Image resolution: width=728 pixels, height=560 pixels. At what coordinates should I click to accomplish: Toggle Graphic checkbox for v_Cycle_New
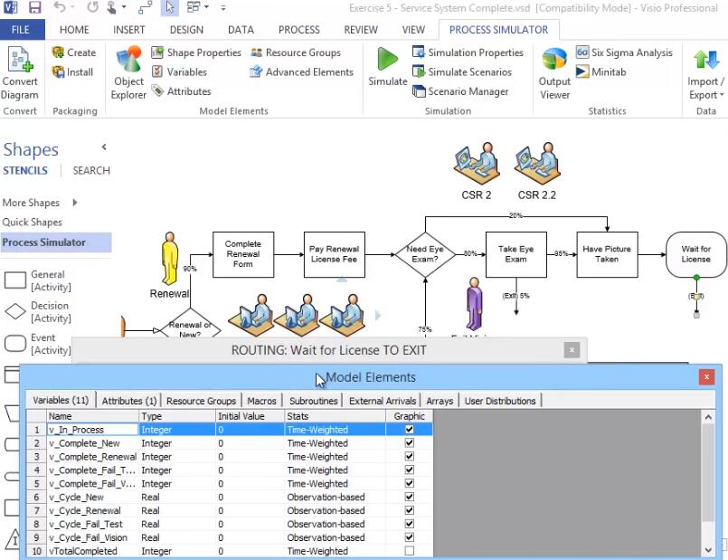[409, 497]
